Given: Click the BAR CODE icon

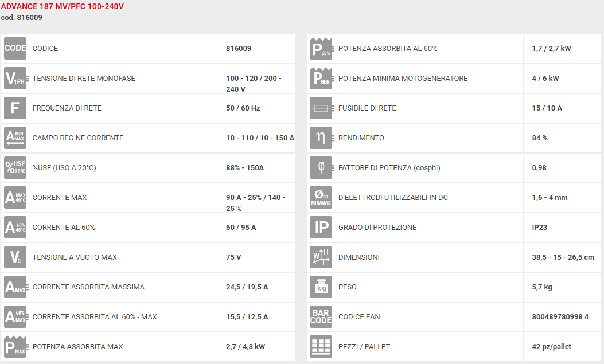Looking at the screenshot, I should tap(321, 316).
